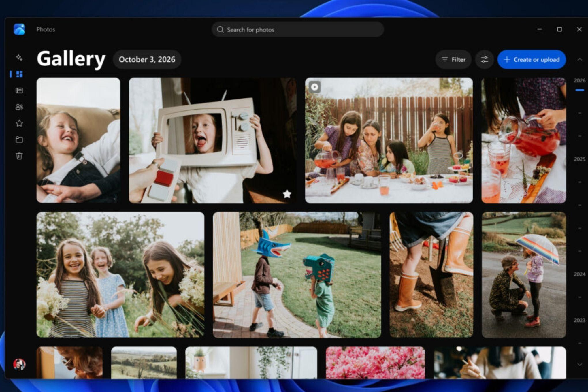This screenshot has height=392, width=588.
Task: Click the Create or upload button
Action: [532, 59]
